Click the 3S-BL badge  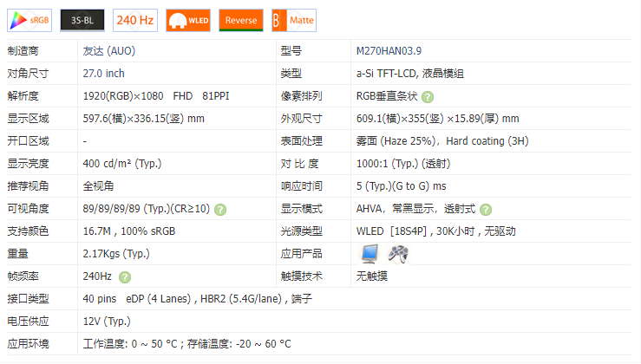coord(82,20)
